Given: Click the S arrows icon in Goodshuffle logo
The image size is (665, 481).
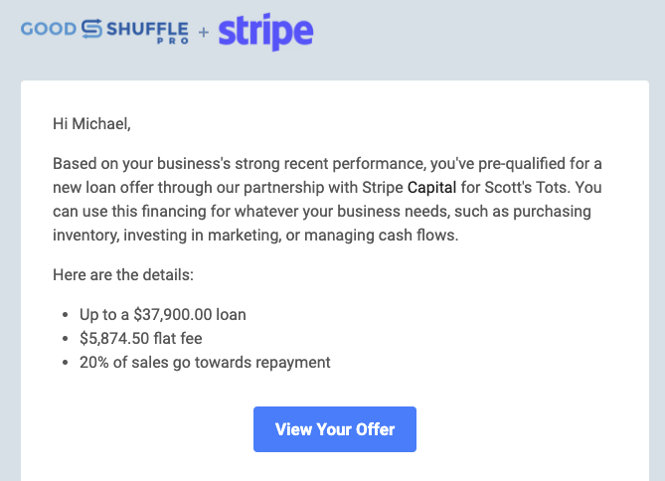Looking at the screenshot, I should click(92, 29).
